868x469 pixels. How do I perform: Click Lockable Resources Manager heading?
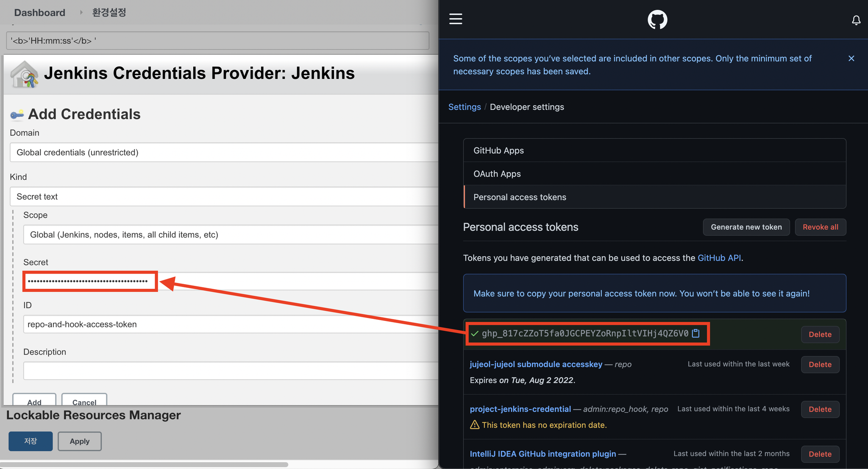tap(94, 415)
